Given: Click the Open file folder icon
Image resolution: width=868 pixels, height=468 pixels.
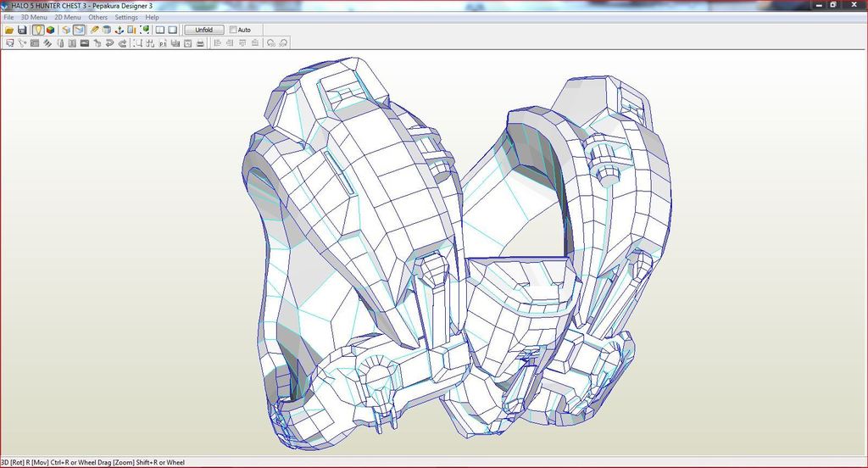Looking at the screenshot, I should point(9,30).
